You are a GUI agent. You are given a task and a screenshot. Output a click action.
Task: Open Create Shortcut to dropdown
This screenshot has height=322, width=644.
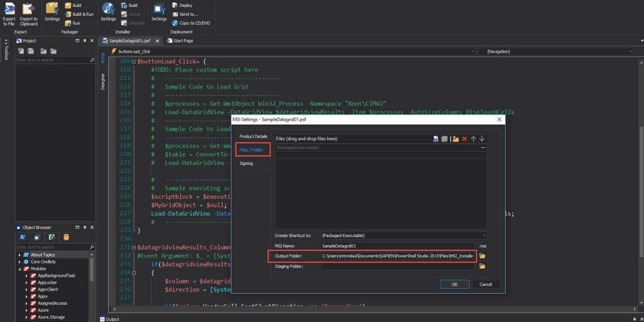404,236
